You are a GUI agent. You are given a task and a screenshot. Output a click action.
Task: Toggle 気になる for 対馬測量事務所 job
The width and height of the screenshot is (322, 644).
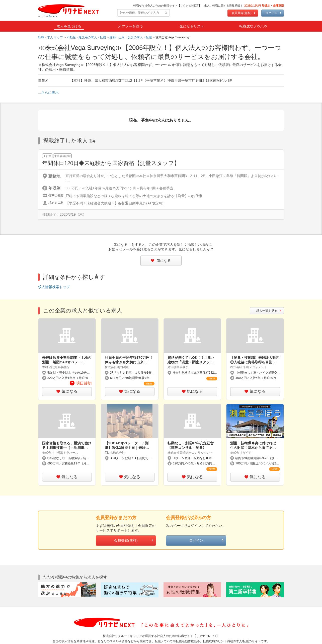[x=192, y=391]
